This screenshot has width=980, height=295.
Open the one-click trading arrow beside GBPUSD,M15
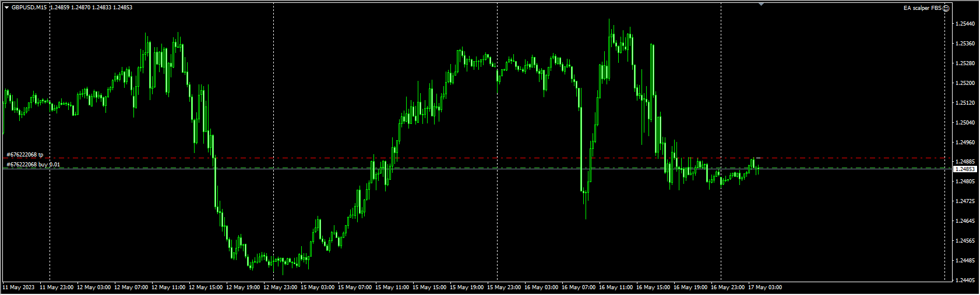[6, 8]
